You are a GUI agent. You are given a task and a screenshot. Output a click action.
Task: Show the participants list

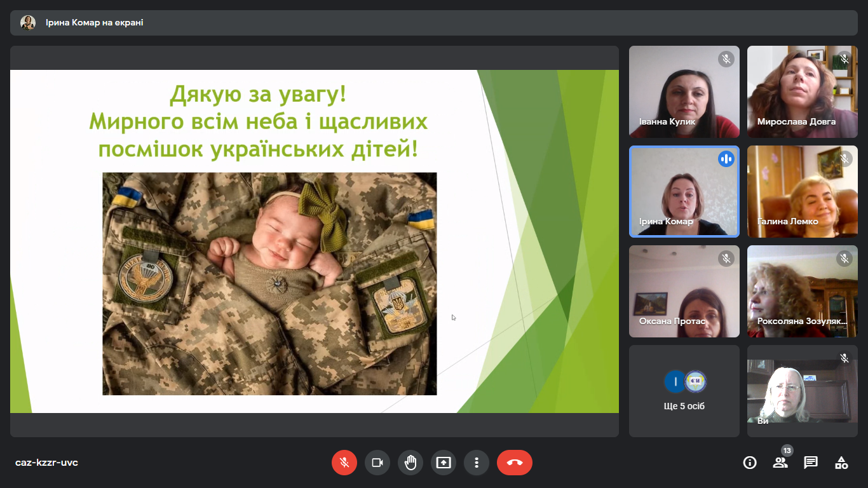(780, 463)
